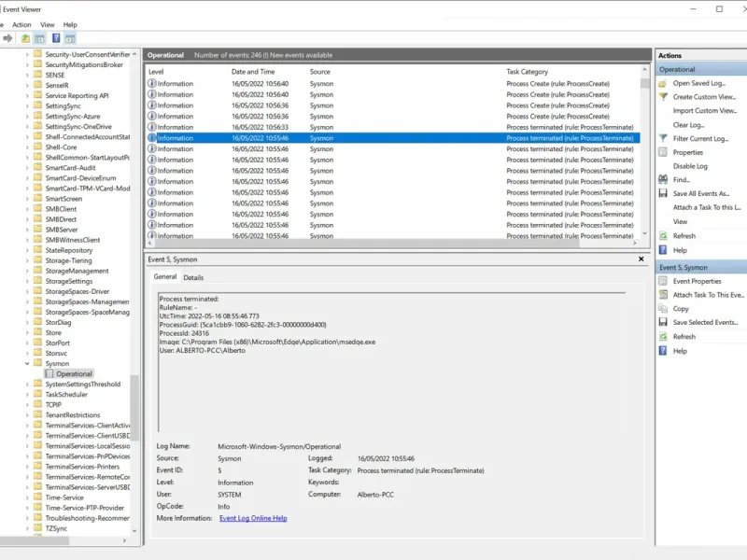
Task: Click the Open Saved Log folder icon
Action: click(x=663, y=83)
